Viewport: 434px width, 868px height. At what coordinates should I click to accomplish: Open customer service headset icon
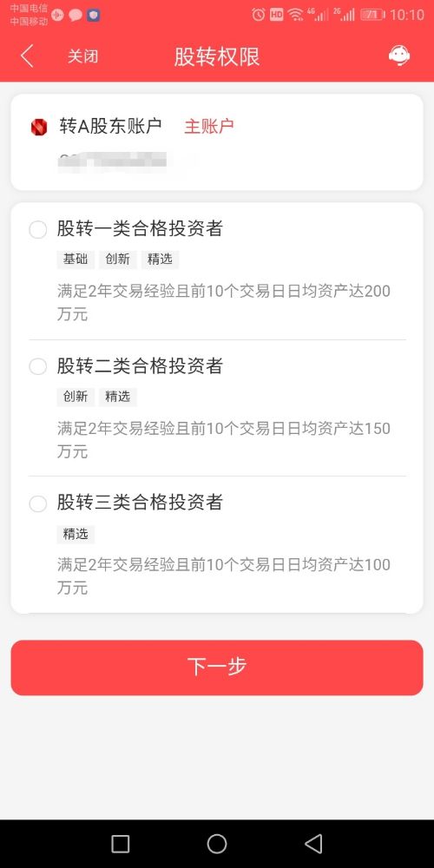[398, 56]
